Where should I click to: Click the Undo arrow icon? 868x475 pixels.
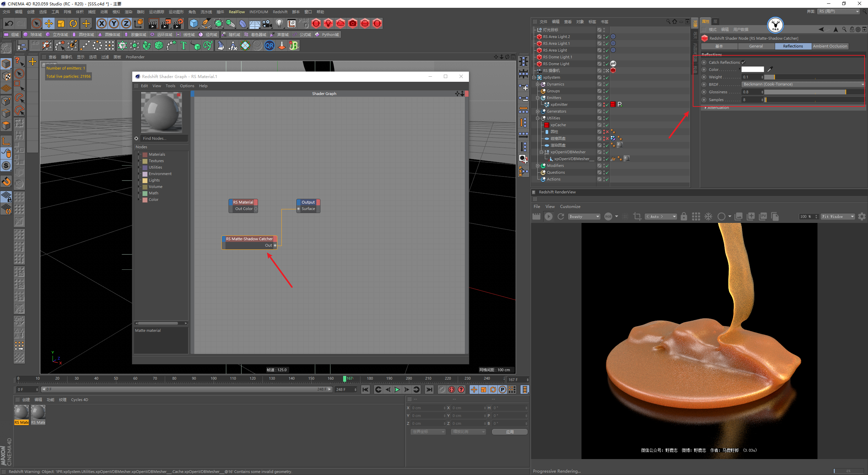coord(9,23)
